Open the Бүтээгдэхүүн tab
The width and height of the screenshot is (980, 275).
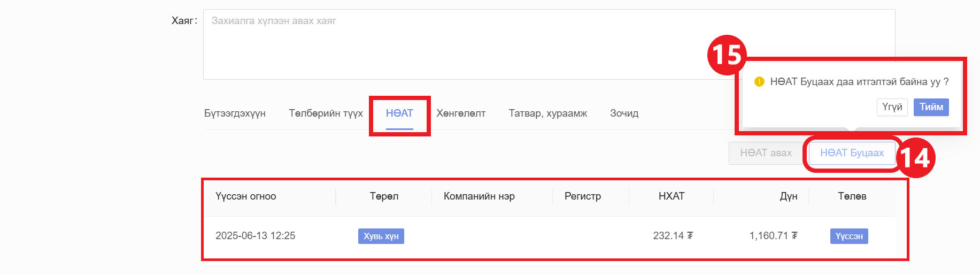(x=235, y=113)
